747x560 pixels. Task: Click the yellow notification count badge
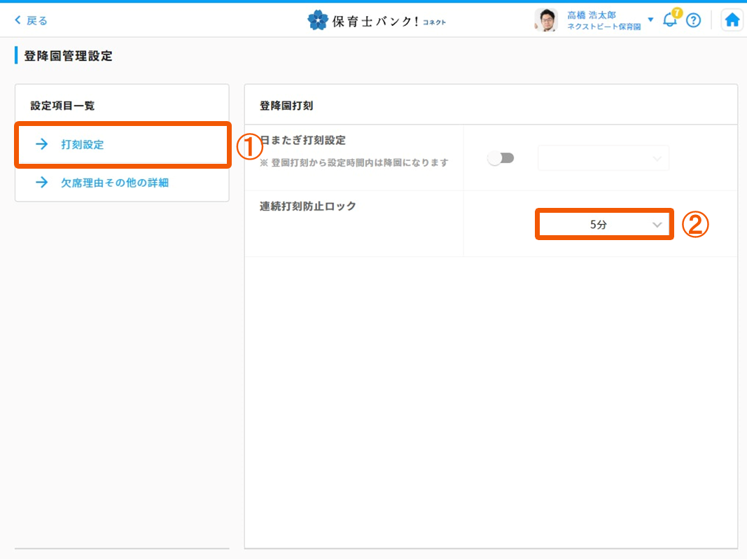[x=677, y=13]
